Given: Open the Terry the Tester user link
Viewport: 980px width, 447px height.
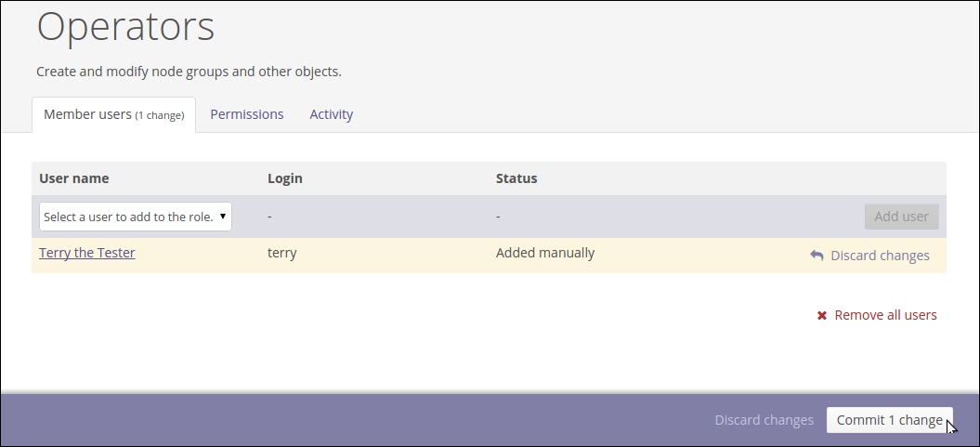Looking at the screenshot, I should [x=87, y=253].
